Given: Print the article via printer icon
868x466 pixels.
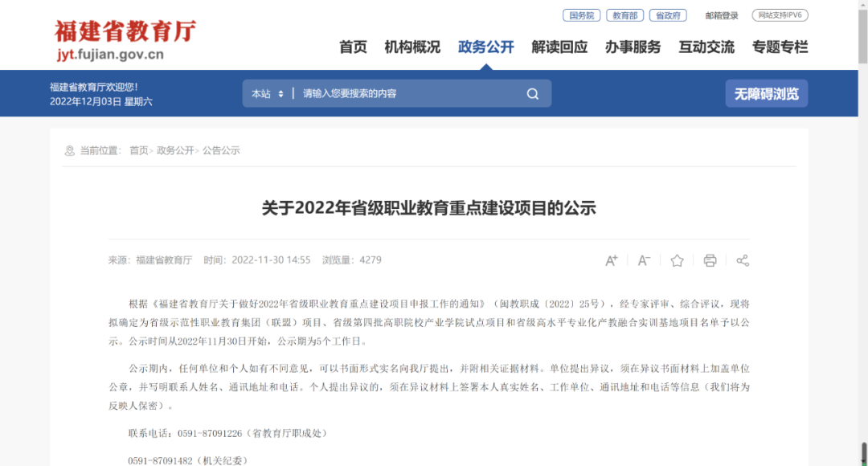Looking at the screenshot, I should (710, 260).
